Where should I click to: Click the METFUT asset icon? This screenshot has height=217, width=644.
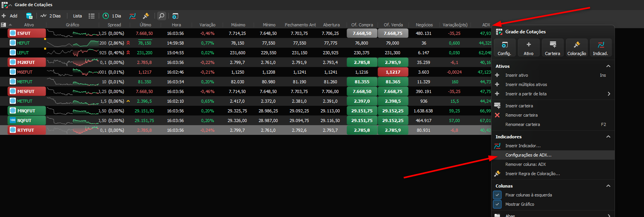click(x=13, y=101)
